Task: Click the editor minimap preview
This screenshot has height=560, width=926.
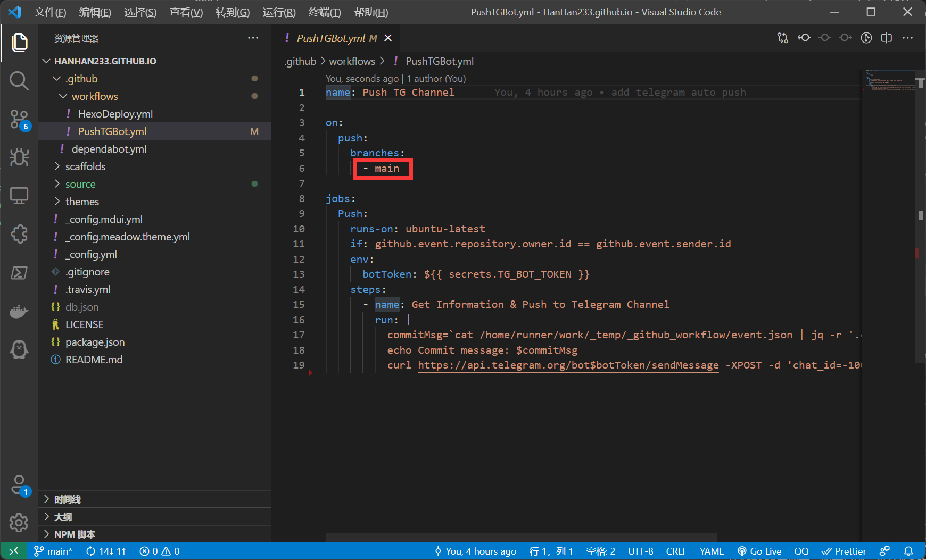Action: tap(889, 80)
